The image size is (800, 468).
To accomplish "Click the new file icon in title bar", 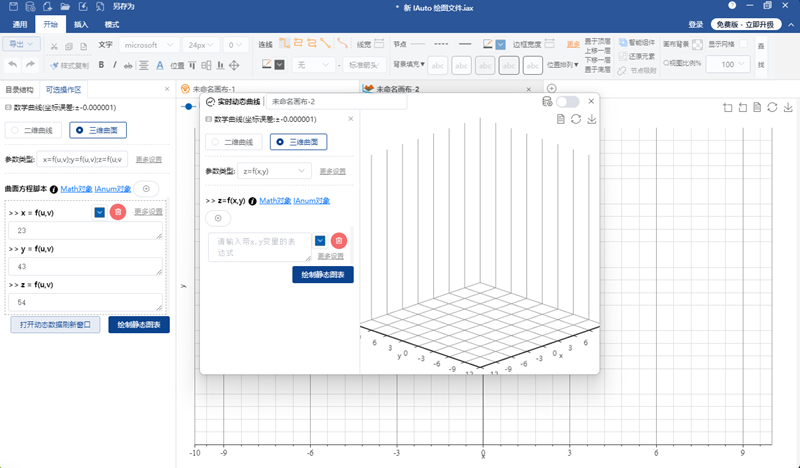I will tap(47, 7).
